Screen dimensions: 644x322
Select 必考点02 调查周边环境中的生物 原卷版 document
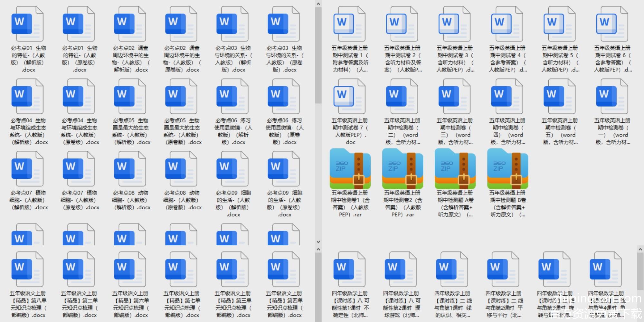pos(182,24)
